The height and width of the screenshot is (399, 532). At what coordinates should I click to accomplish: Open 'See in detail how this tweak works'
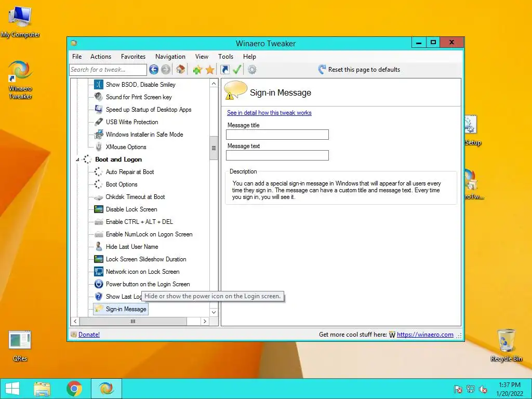(269, 113)
